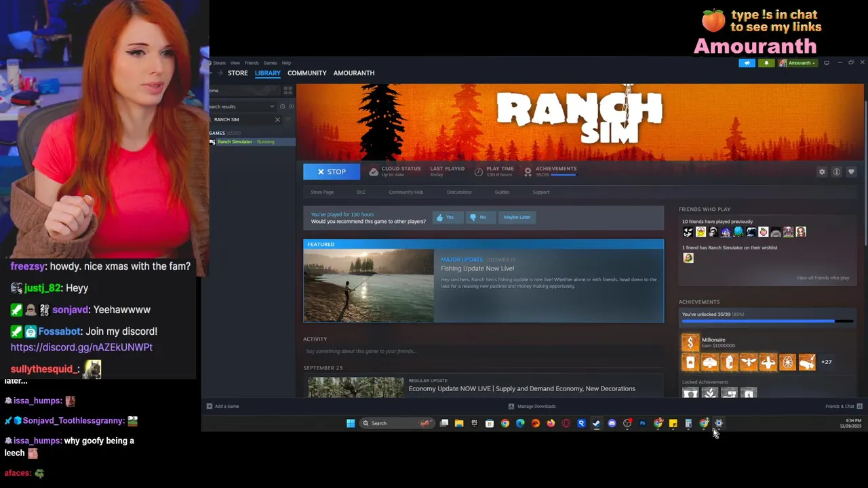Open the Help menu
Image resolution: width=868 pixels, height=488 pixels.
pyautogui.click(x=286, y=63)
